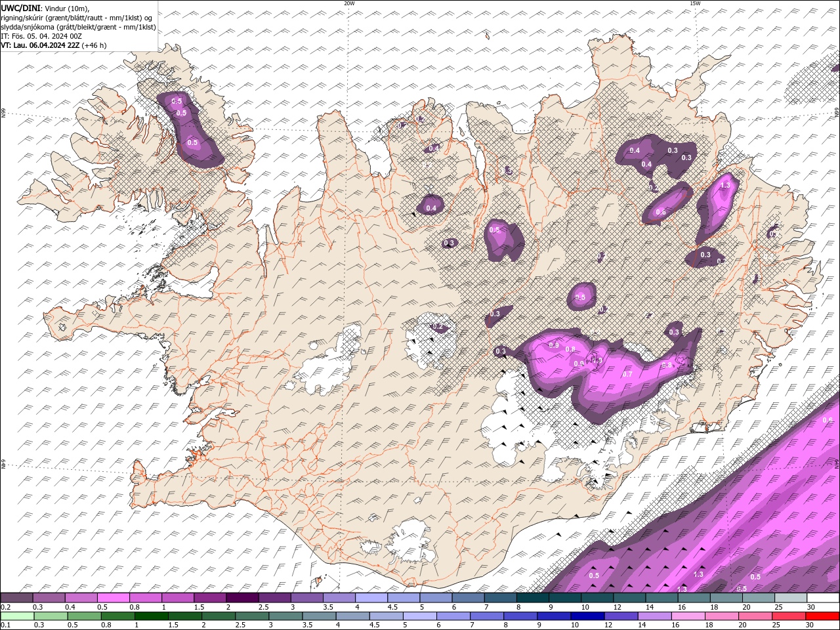Screen dimensions: 840x630
Task: Pick the bright red 30 swatch in rain legend
Action: click(823, 616)
